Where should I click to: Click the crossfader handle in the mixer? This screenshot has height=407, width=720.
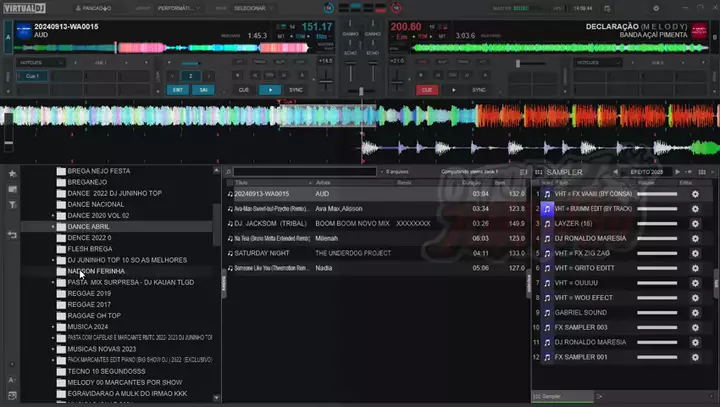coord(361,91)
